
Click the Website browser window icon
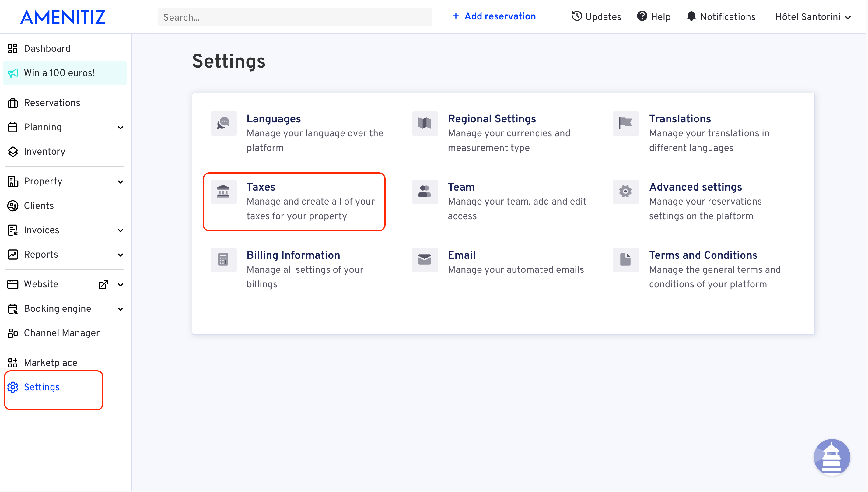coord(12,284)
